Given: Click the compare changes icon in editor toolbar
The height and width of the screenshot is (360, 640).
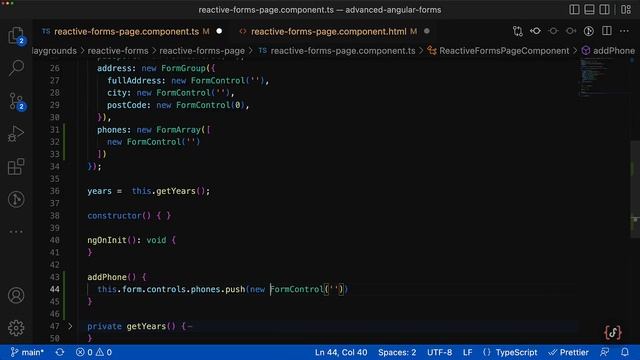Looking at the screenshot, I should click(518, 31).
